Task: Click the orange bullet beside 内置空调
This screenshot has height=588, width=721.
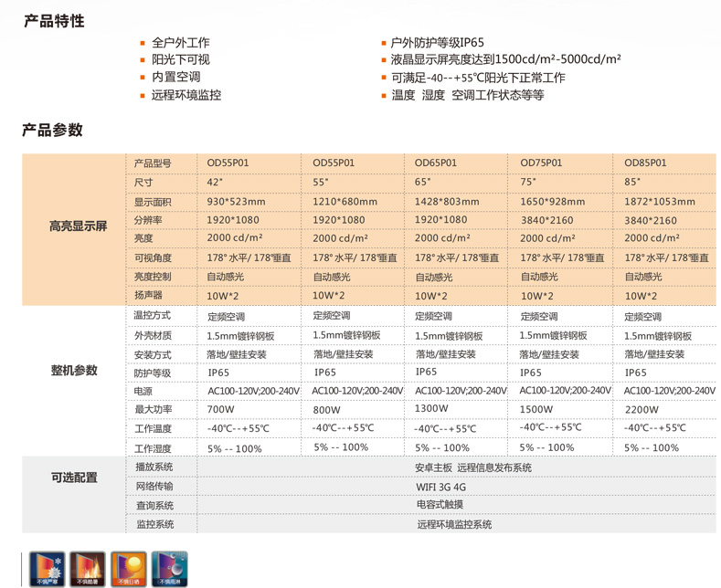Action: click(143, 78)
